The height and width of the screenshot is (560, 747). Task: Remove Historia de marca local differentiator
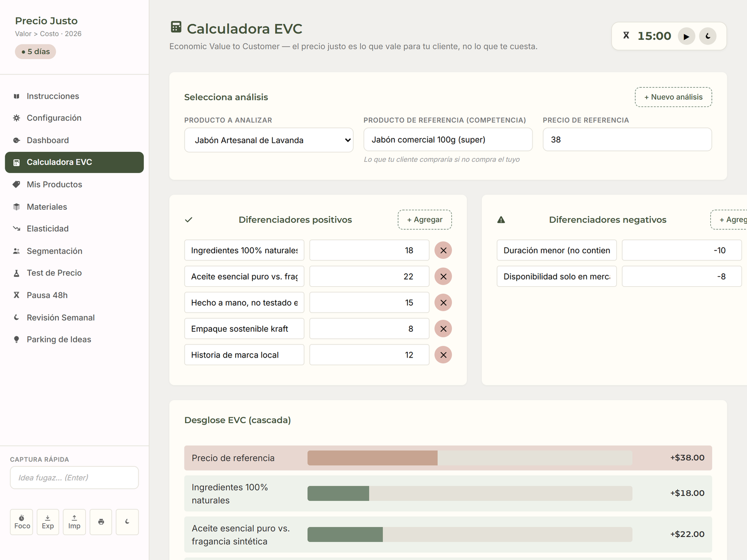443,355
